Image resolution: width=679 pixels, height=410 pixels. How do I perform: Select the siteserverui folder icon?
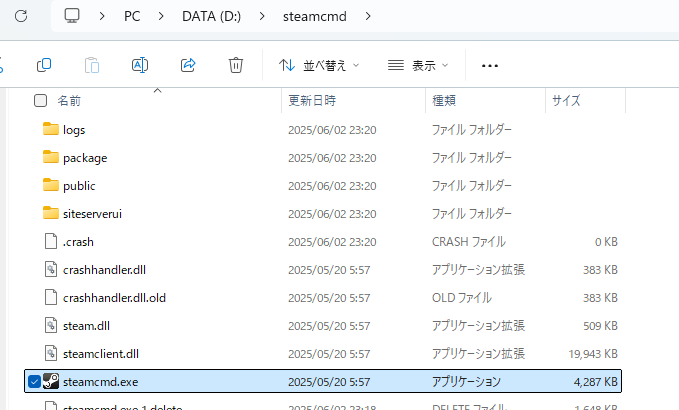click(51, 213)
